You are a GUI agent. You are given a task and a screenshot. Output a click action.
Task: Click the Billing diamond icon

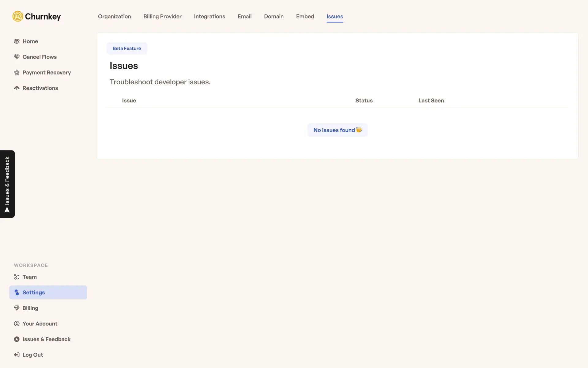tap(17, 308)
